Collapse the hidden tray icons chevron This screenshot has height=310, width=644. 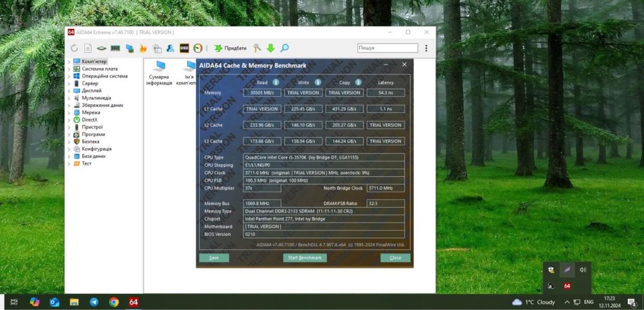[567, 302]
